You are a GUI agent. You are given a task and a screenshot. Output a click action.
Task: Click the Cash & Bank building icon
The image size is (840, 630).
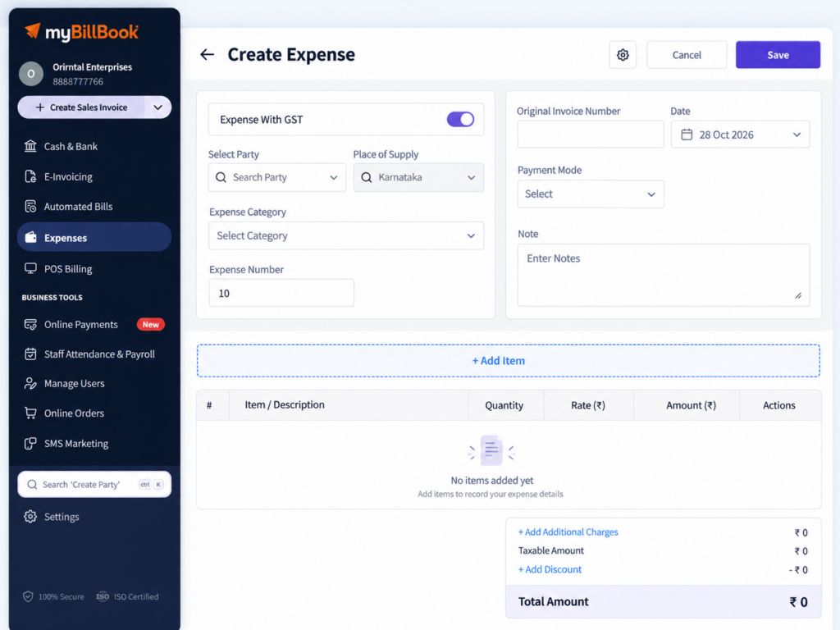coord(30,146)
